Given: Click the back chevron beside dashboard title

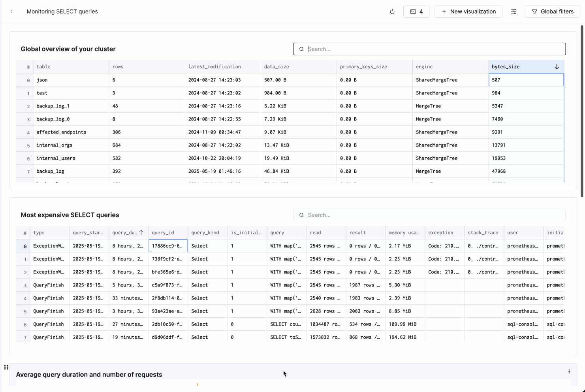Looking at the screenshot, I should tap(11, 11).
